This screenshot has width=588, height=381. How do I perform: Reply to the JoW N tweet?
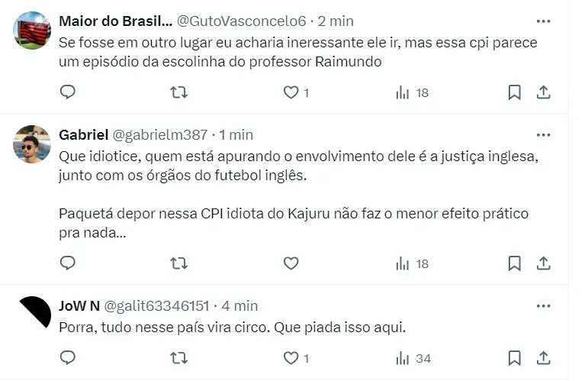(68, 358)
